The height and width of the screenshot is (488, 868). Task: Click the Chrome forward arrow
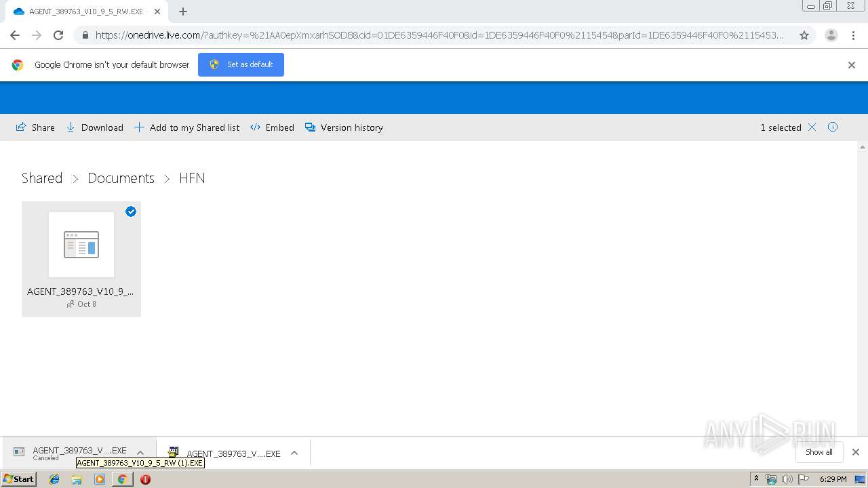[37, 35]
